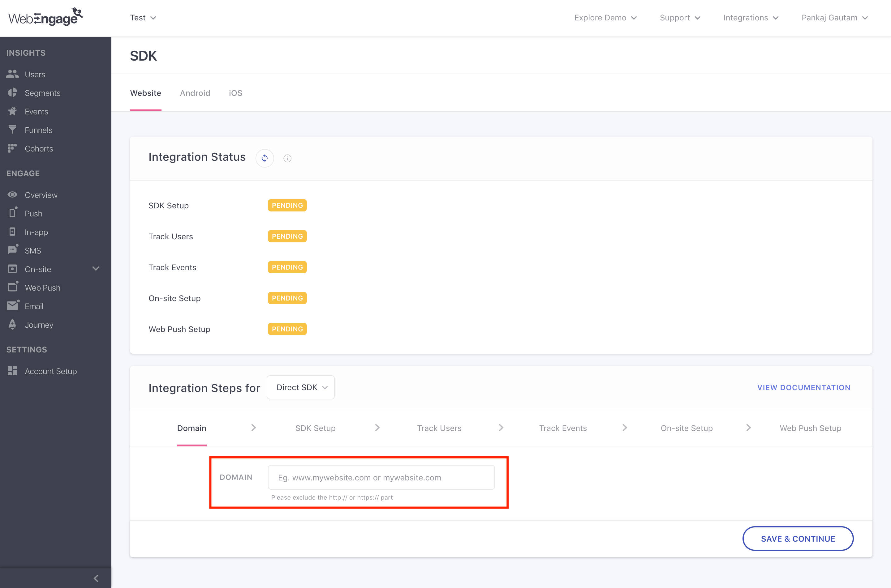
Task: Change Direct SDK integration method
Action: 300,387
